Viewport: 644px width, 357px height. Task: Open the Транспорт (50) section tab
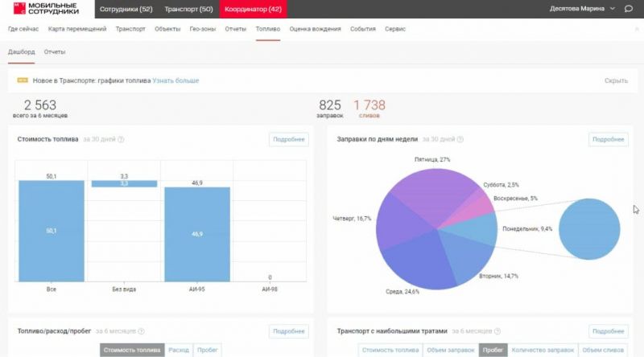click(x=188, y=9)
